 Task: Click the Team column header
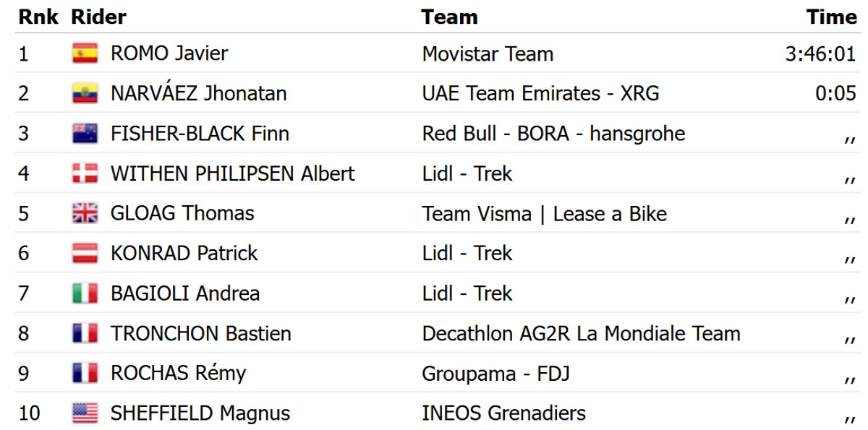pos(449,17)
